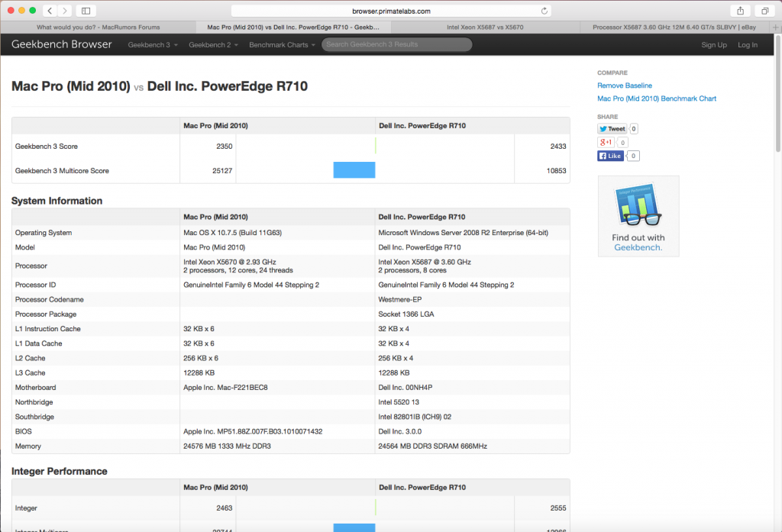Toggle the Safari sidebar button
Screen dimensions: 782x532
pos(86,11)
